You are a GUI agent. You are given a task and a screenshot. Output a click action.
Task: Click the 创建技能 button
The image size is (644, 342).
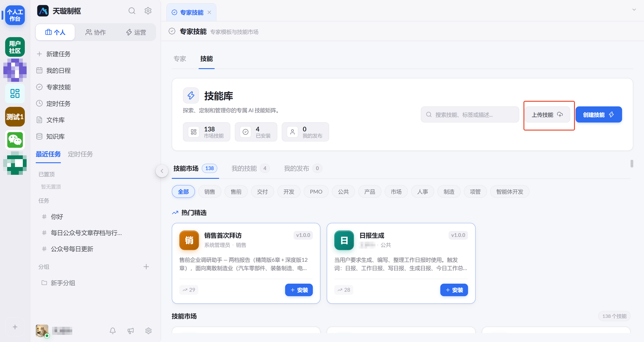pos(599,114)
